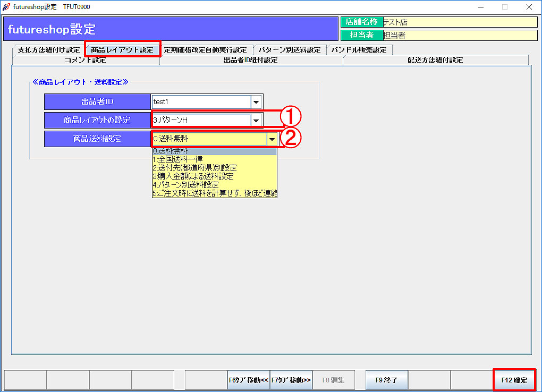
Task: Choose 3:購入金額による送料設定 option
Action: tap(214, 176)
